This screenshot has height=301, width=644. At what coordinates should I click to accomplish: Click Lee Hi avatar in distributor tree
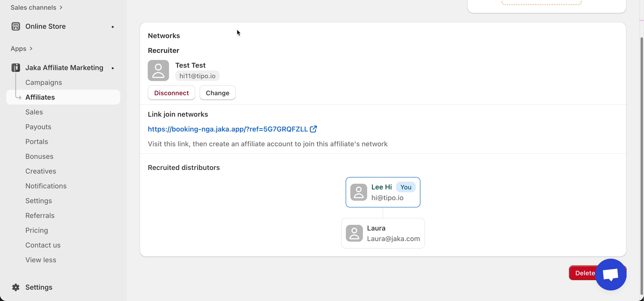pos(358,192)
